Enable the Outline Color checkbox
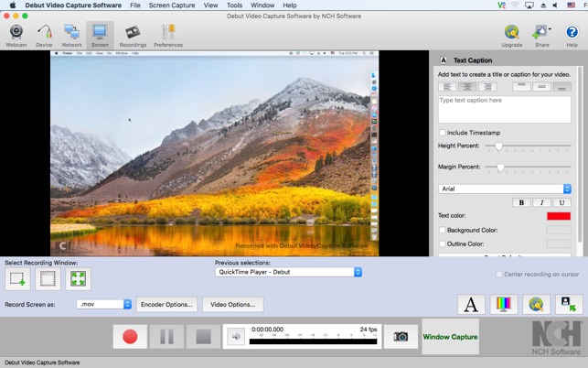The image size is (588, 368). click(443, 244)
